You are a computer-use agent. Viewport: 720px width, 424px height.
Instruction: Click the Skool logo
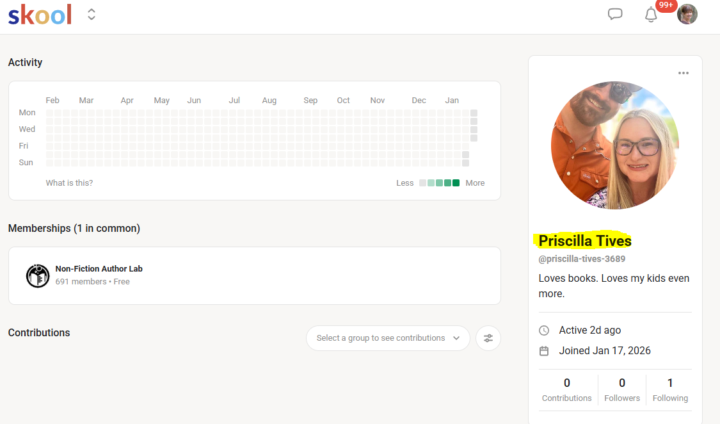pyautogui.click(x=40, y=15)
